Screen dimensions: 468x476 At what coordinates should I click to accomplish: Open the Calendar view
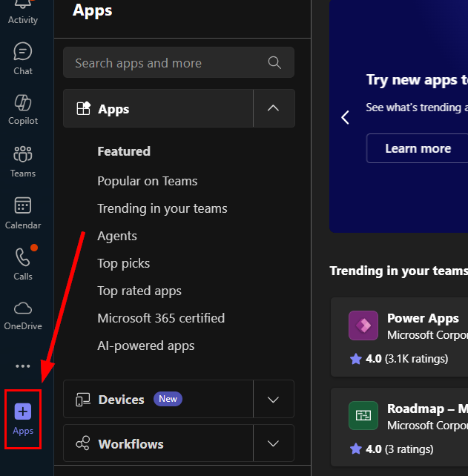(23, 213)
